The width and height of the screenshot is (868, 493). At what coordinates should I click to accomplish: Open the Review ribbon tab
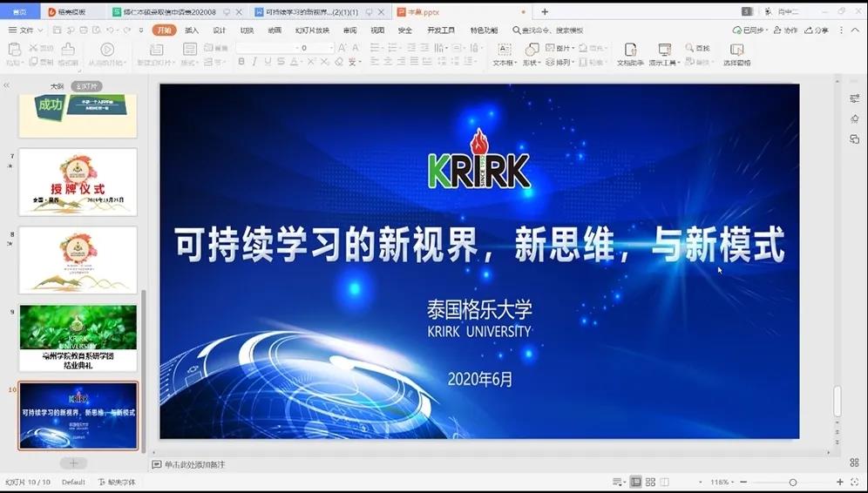349,30
